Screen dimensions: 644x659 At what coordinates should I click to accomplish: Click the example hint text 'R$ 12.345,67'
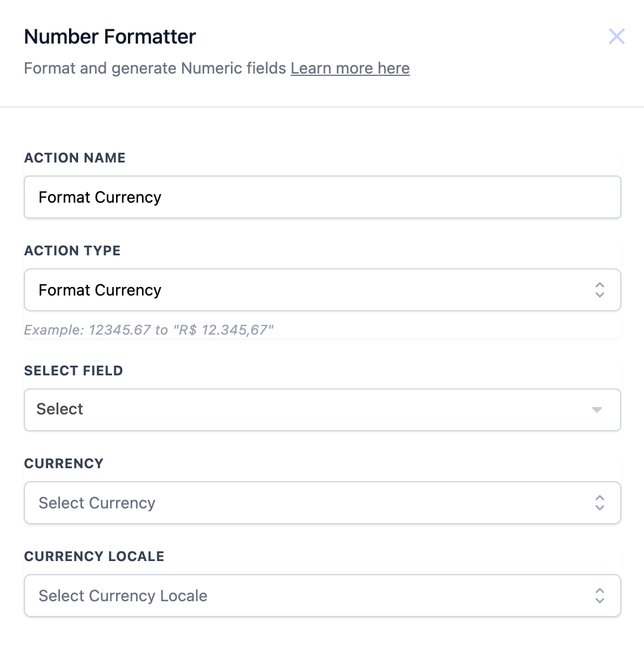[224, 330]
